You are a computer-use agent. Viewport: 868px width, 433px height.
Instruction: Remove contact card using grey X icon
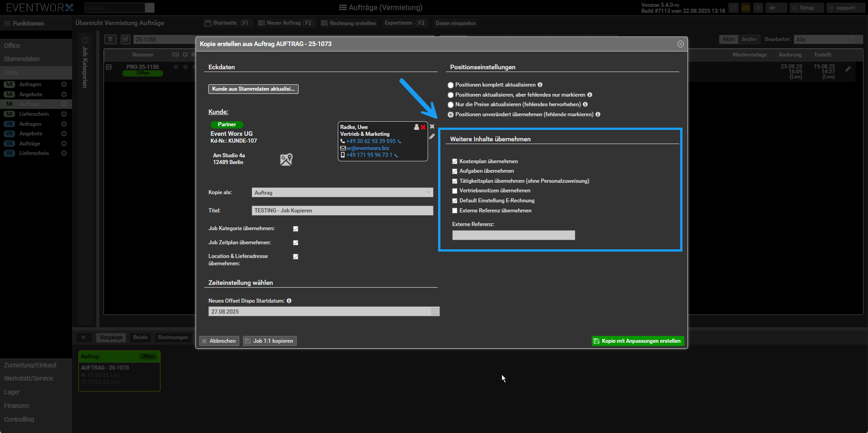tap(432, 126)
